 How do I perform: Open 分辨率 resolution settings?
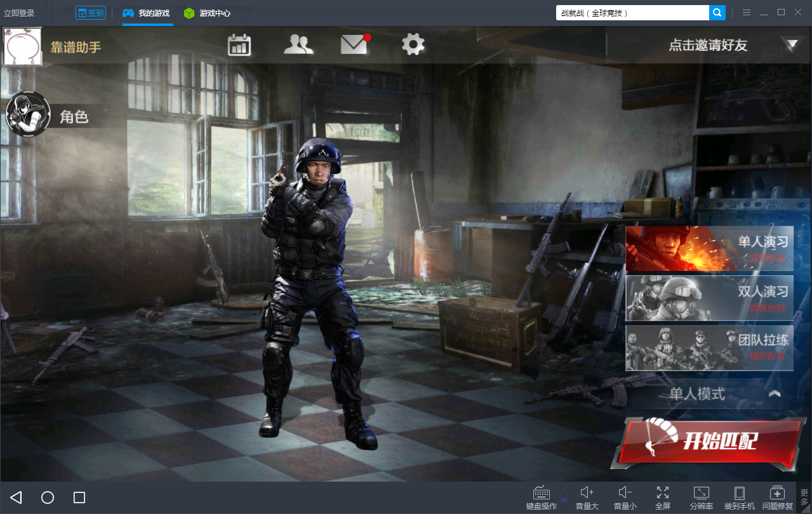click(x=702, y=498)
